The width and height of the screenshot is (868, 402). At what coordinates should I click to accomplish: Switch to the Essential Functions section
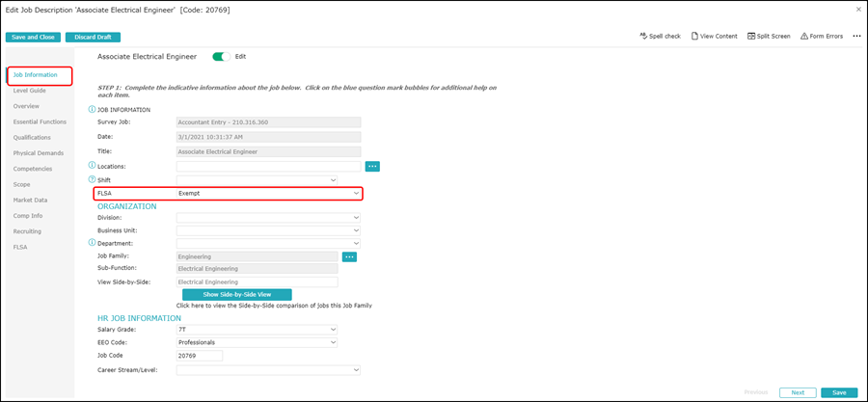point(40,121)
